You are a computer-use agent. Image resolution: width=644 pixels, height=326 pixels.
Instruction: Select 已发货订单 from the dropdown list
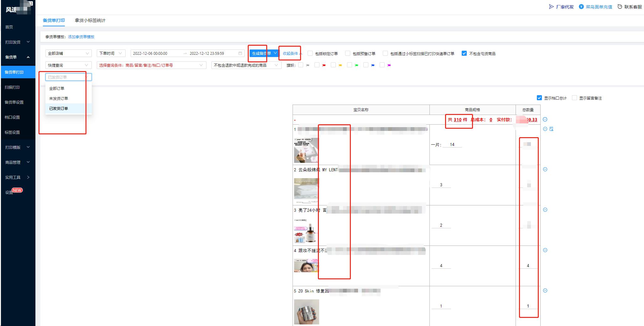click(x=69, y=108)
